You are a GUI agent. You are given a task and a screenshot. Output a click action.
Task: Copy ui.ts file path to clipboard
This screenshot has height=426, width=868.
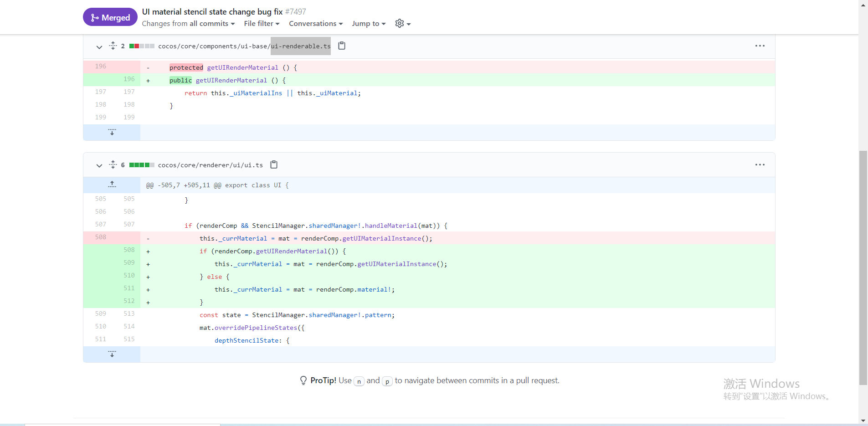tap(274, 164)
